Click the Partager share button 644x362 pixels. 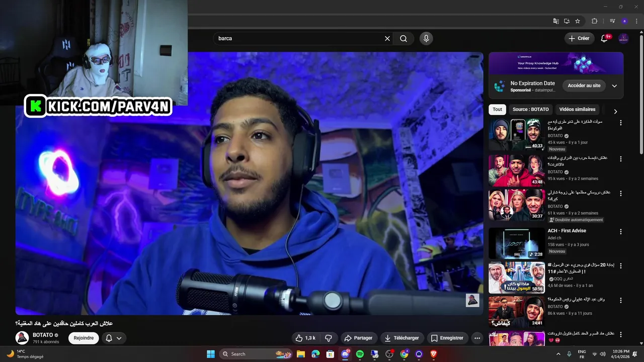(x=358, y=338)
